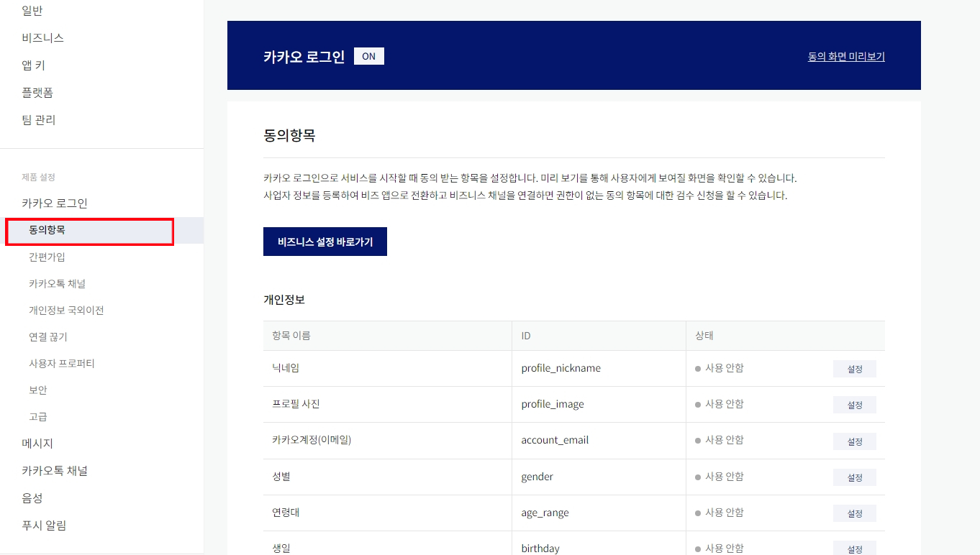Click the 제품 설정 sidebar section label
This screenshot has height=555, width=980.
click(39, 177)
